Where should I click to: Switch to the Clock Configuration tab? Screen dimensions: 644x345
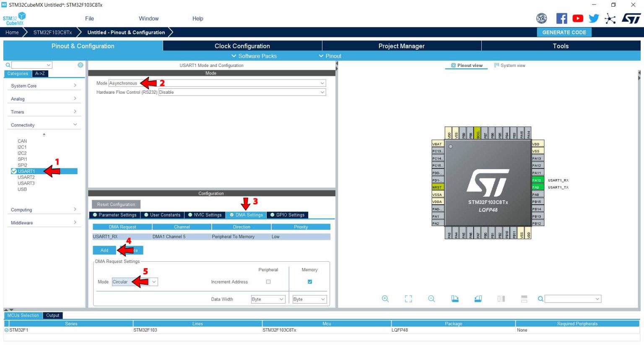point(241,46)
